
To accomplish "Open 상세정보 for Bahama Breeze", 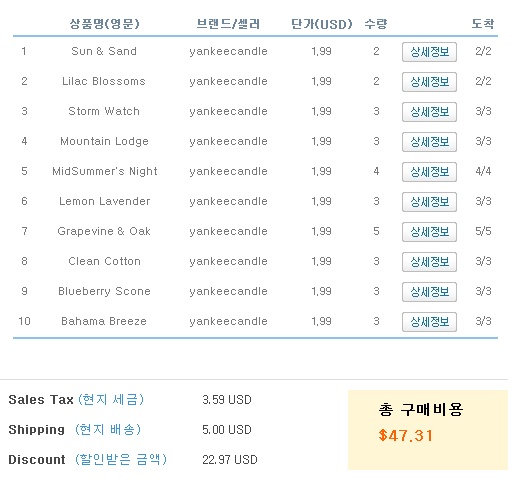I will [429, 322].
